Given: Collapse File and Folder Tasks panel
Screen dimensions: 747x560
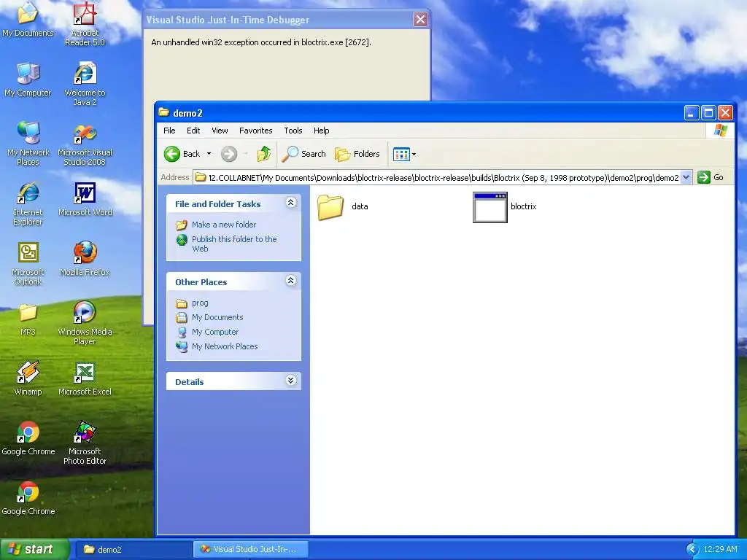Looking at the screenshot, I should [x=290, y=203].
